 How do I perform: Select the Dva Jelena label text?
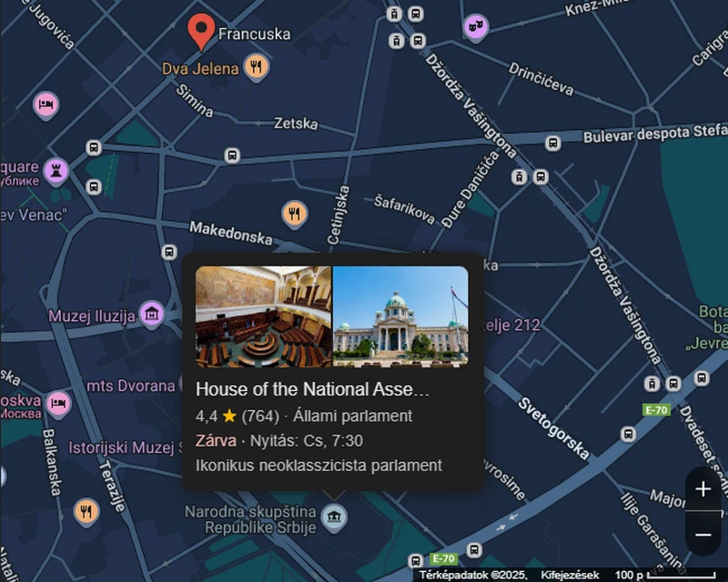coord(200,69)
